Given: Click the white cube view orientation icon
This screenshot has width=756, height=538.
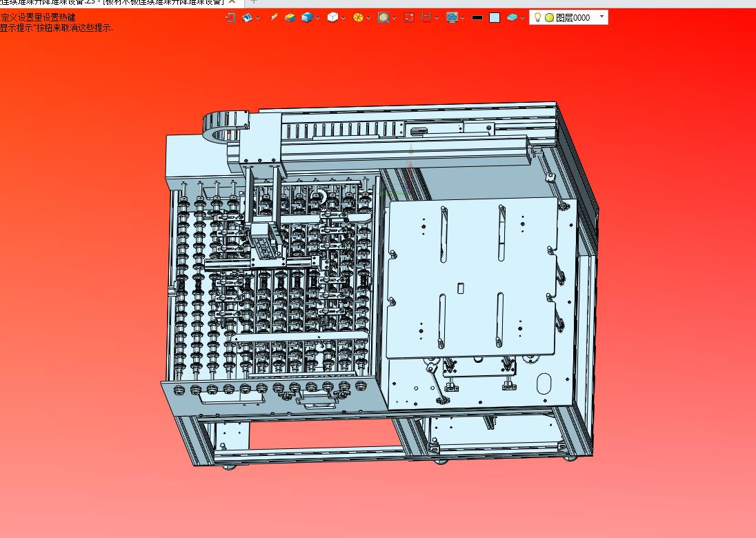Looking at the screenshot, I should click(332, 18).
